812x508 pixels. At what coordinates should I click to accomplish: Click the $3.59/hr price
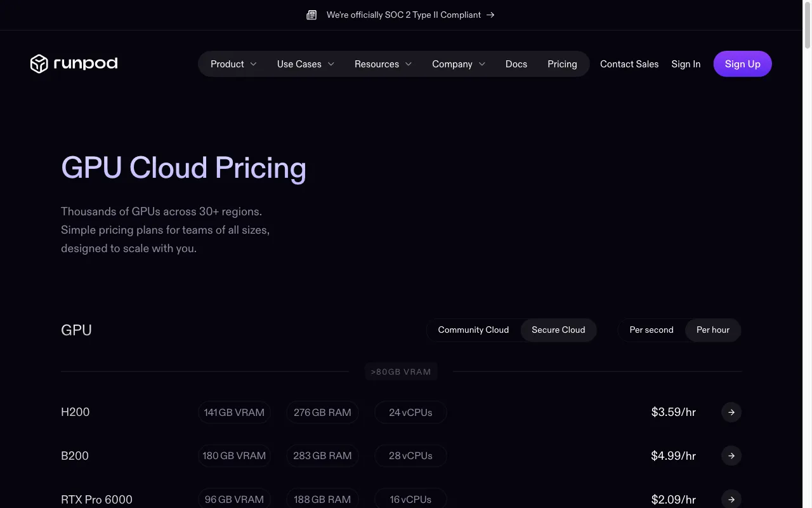tap(674, 412)
